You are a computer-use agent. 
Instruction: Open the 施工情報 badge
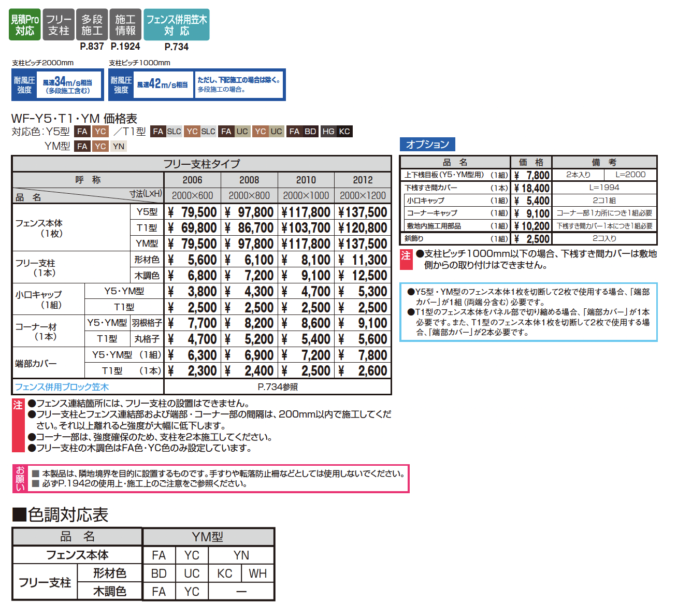125,25
